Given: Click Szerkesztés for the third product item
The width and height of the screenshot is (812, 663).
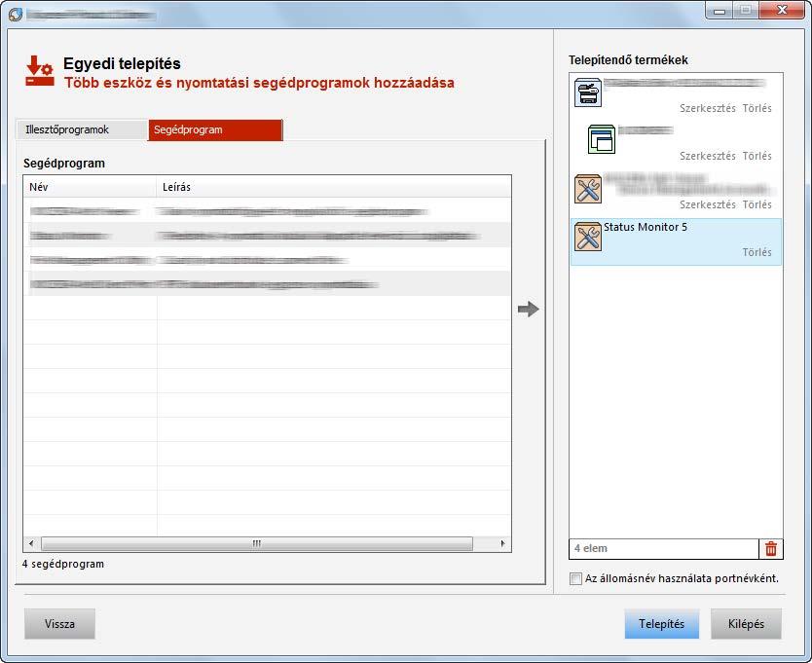Looking at the screenshot, I should point(708,204).
